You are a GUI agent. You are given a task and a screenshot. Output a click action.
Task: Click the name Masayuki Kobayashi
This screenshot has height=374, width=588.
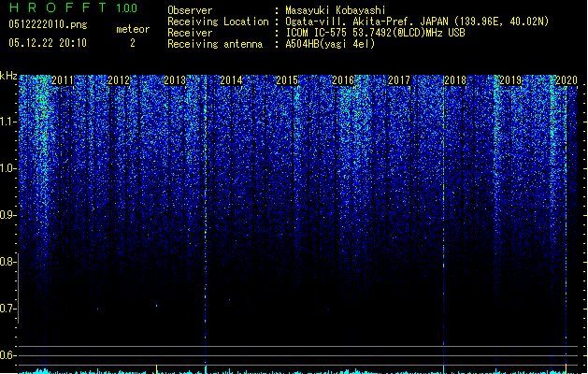pyautogui.click(x=336, y=10)
